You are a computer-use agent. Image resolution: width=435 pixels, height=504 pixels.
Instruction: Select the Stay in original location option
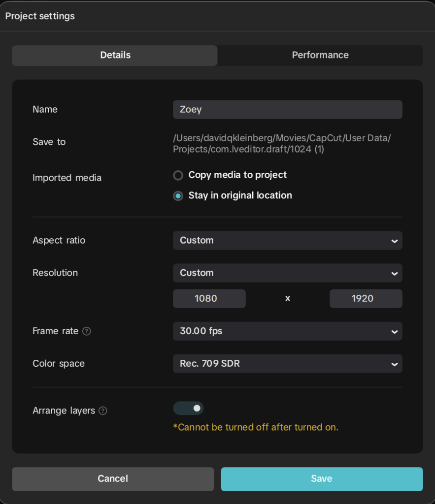point(178,196)
